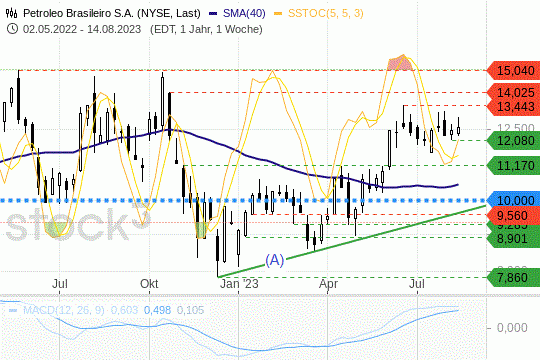This screenshot has width=540, height=360.
Task: Click the Jan '23 axis label
Action: 239,284
